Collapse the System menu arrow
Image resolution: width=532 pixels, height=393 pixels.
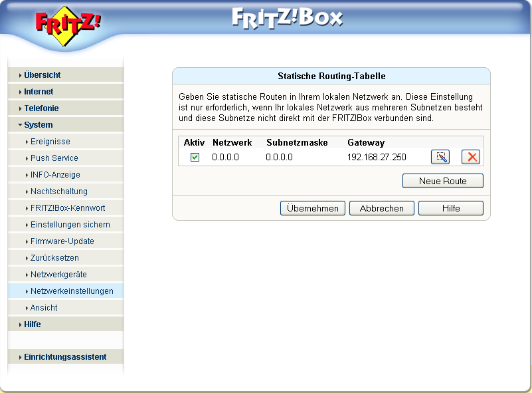pyautogui.click(x=20, y=125)
